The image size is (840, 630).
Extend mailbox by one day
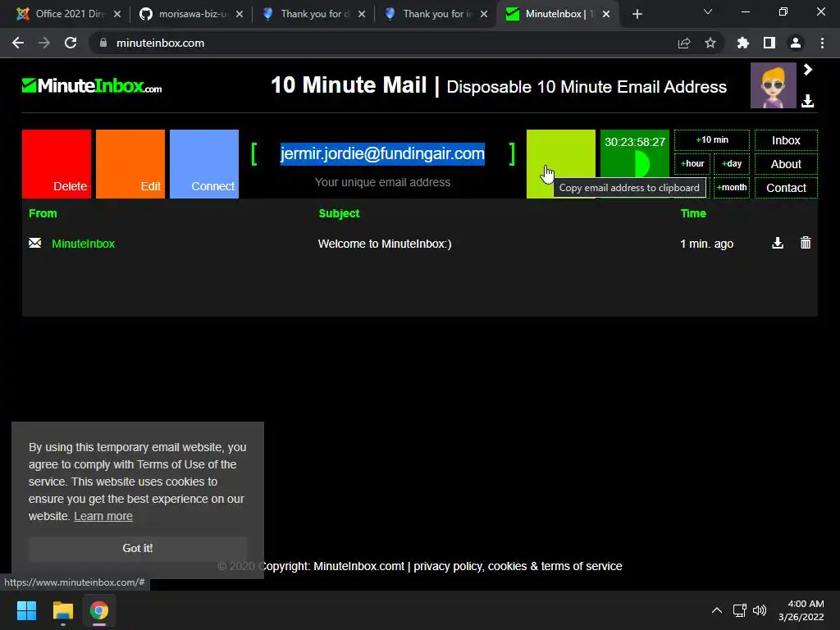(731, 163)
